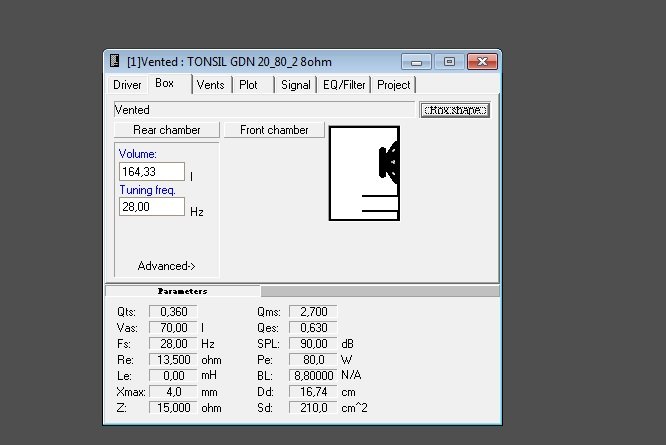Image resolution: width=666 pixels, height=445 pixels.
Task: Open the Project tab
Action: tap(394, 85)
